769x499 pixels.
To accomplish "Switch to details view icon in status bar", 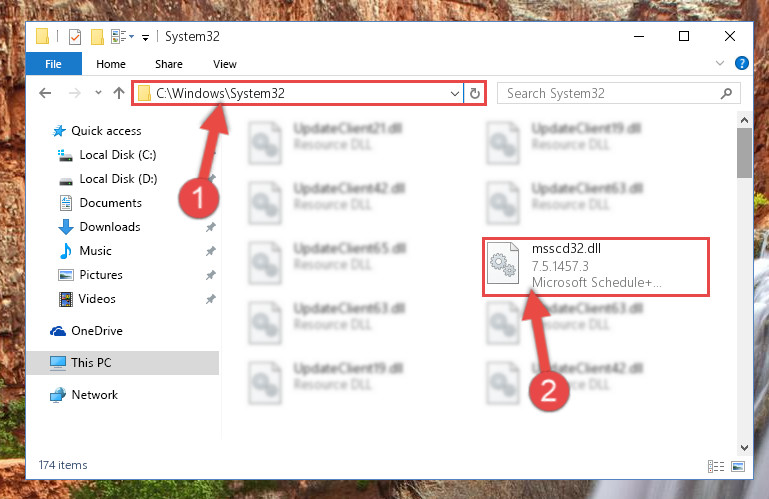I will click(716, 466).
